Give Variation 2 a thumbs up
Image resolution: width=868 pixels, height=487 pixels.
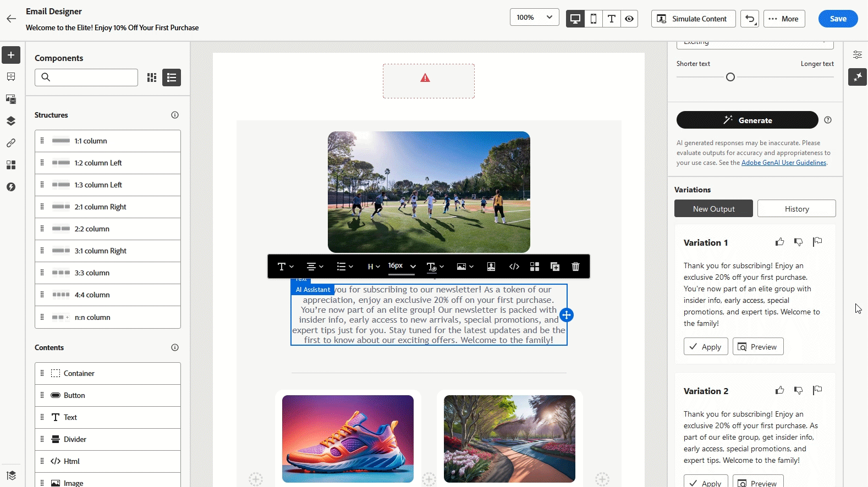[780, 390]
